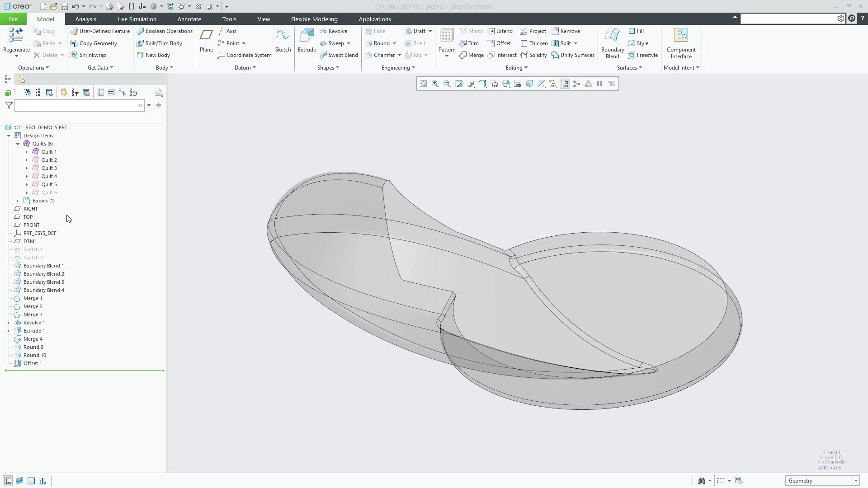This screenshot has width=868, height=488.
Task: Click the Refit zoom icon in graphics toolbar
Action: coord(424,84)
